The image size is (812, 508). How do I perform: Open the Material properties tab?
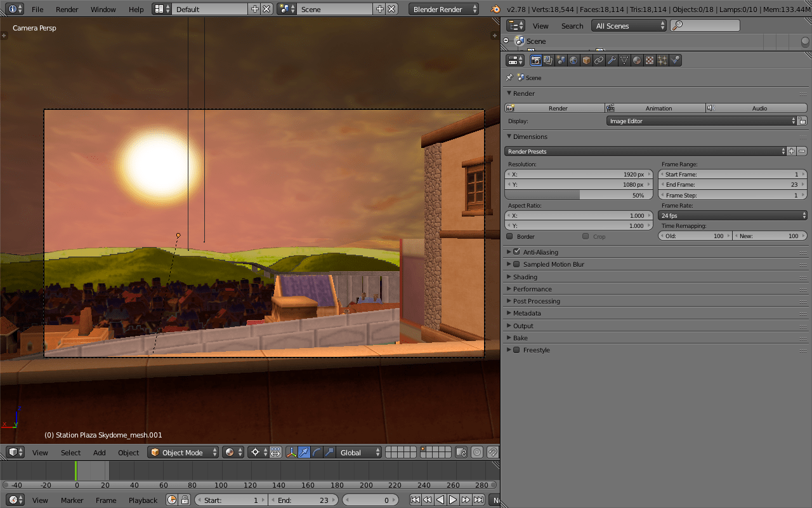click(636, 60)
